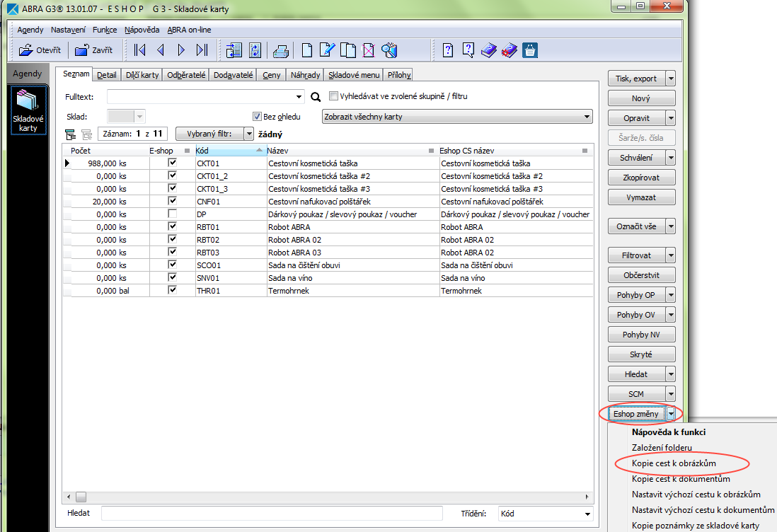This screenshot has height=532, width=777.
Task: Expand the 'Označit vše' dropdown arrow
Action: 670,226
